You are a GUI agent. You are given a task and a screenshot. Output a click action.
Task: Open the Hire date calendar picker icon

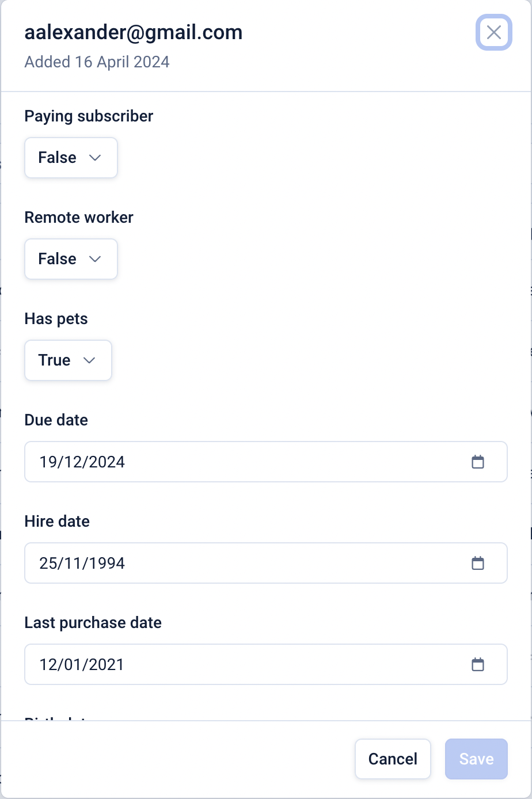click(x=478, y=563)
